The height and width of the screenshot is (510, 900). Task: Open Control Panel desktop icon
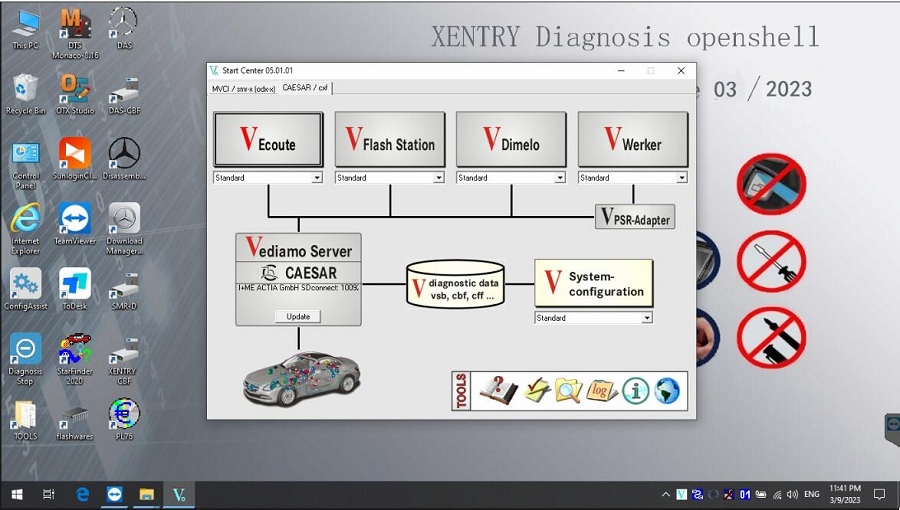25,164
